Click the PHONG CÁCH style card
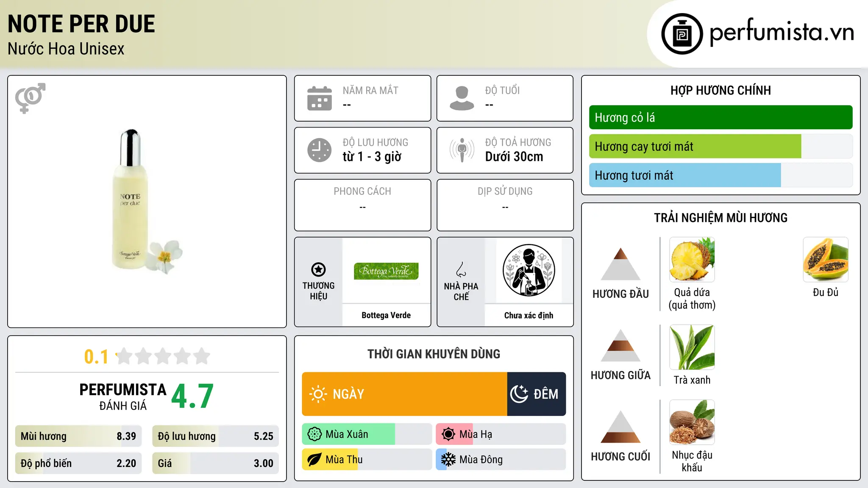The width and height of the screenshot is (868, 488). pos(363,205)
